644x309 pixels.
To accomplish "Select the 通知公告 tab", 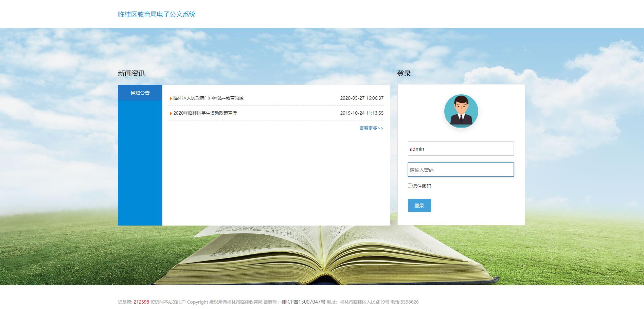I will pyautogui.click(x=140, y=93).
